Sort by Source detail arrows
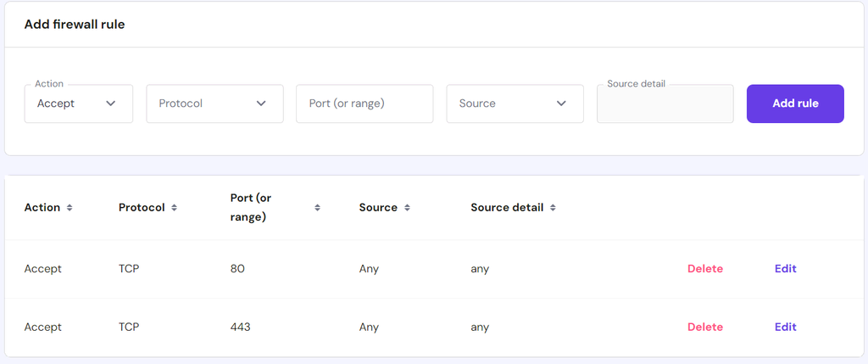The height and width of the screenshot is (364, 868). [553, 208]
